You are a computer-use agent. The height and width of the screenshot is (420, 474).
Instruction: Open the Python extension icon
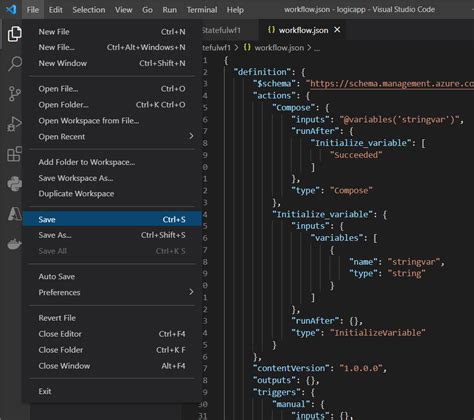point(15,184)
